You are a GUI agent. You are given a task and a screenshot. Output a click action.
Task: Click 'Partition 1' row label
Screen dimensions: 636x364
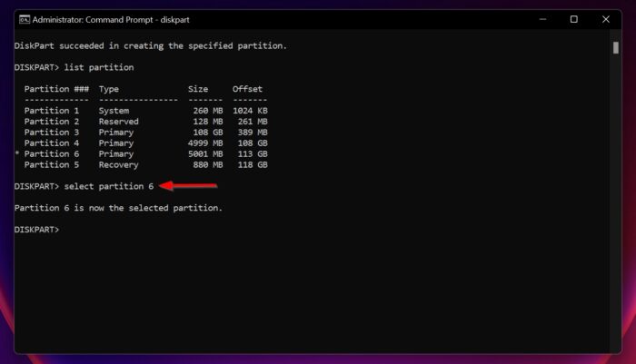point(52,111)
